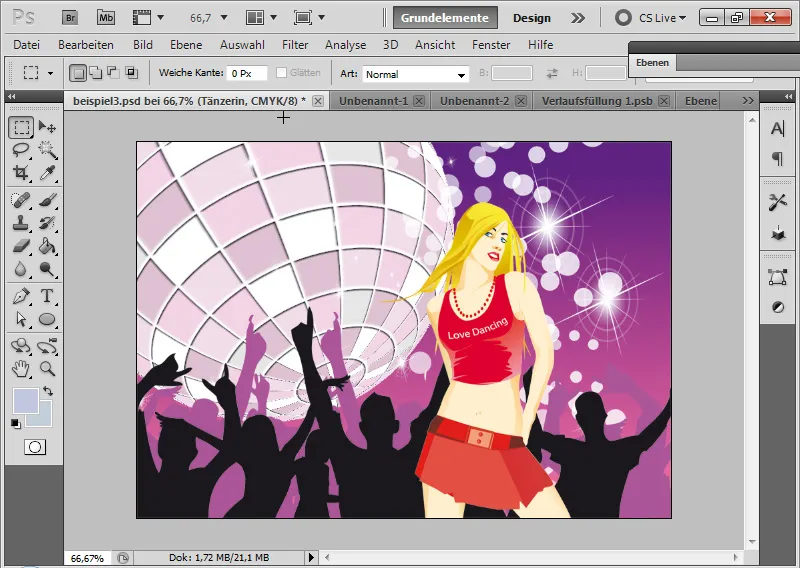Enable the Glätten checkbox
This screenshot has width=800, height=568.
(x=281, y=73)
